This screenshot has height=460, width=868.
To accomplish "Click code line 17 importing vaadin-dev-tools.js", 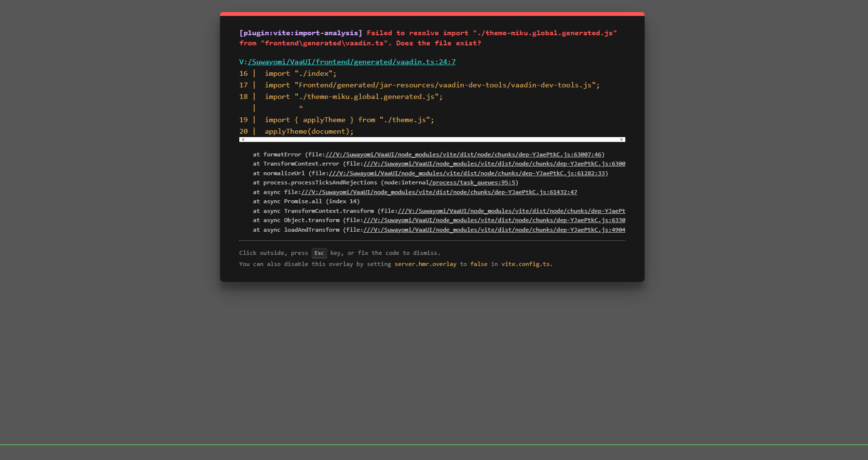I will click(x=432, y=85).
